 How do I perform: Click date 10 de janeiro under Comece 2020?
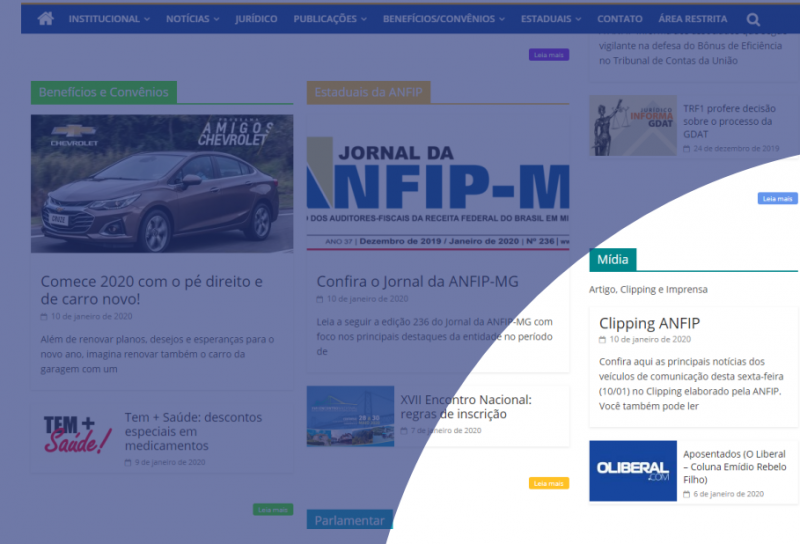91,316
